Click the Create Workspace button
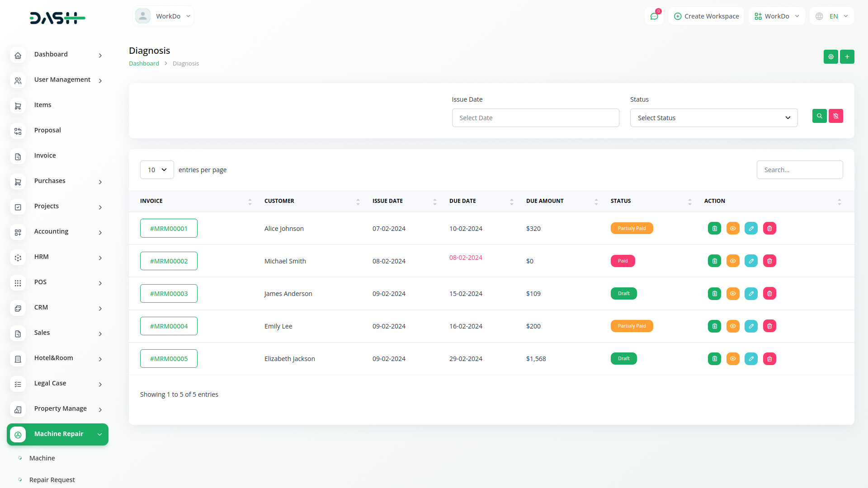 (x=706, y=16)
